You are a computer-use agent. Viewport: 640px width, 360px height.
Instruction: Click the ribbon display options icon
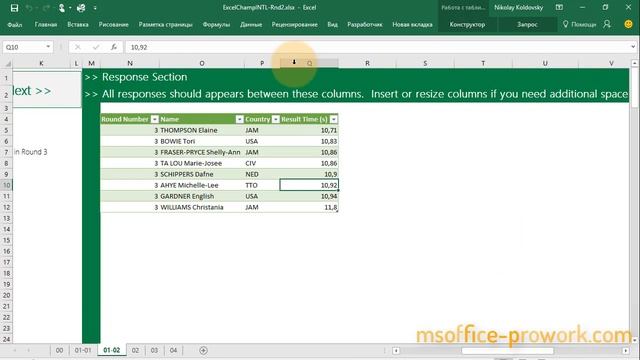point(559,7)
